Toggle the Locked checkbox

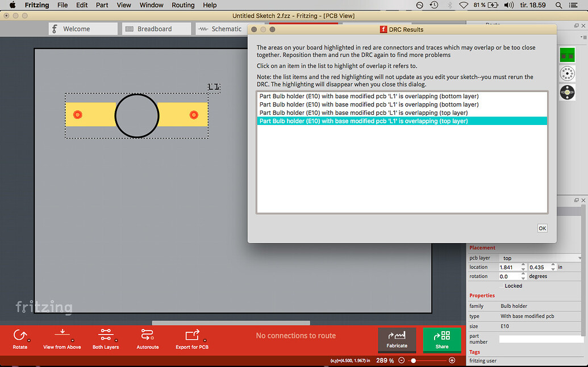(502, 286)
